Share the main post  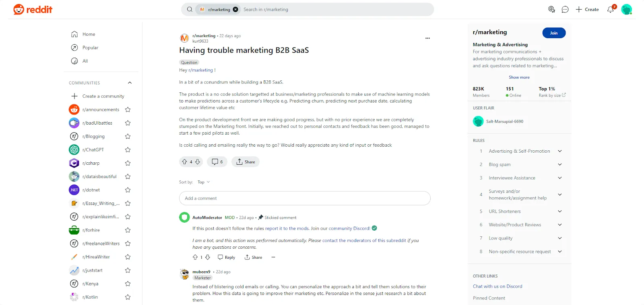coord(246,162)
